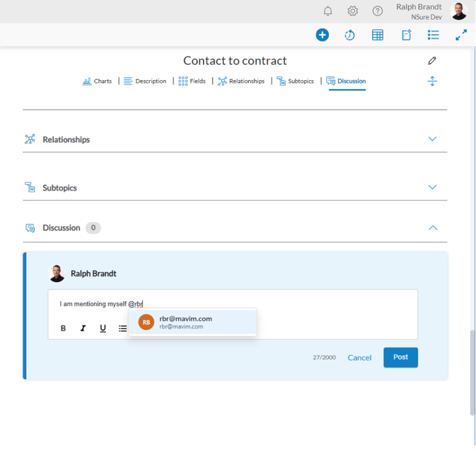Click the list view icon in toolbar

[433, 35]
